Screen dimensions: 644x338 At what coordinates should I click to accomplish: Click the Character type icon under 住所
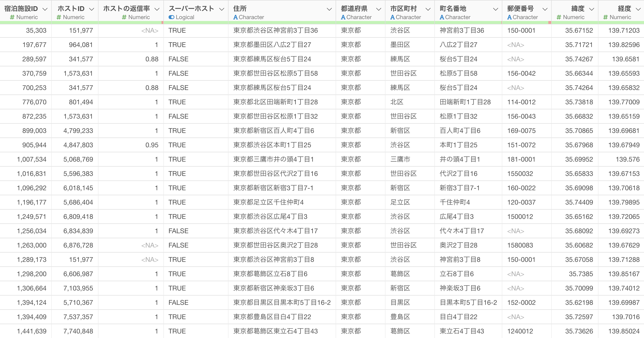point(235,17)
